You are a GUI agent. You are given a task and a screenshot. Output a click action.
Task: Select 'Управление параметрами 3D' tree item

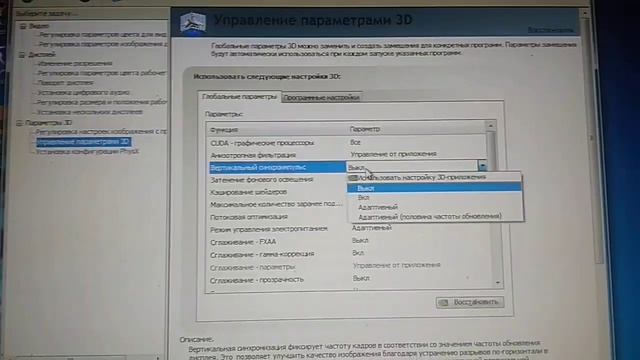pos(83,142)
